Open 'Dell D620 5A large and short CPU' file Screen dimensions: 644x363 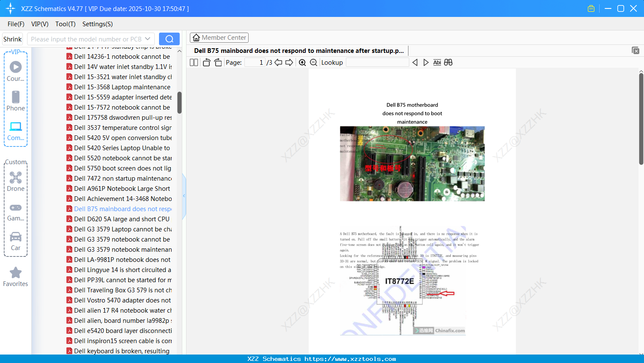tap(119, 219)
